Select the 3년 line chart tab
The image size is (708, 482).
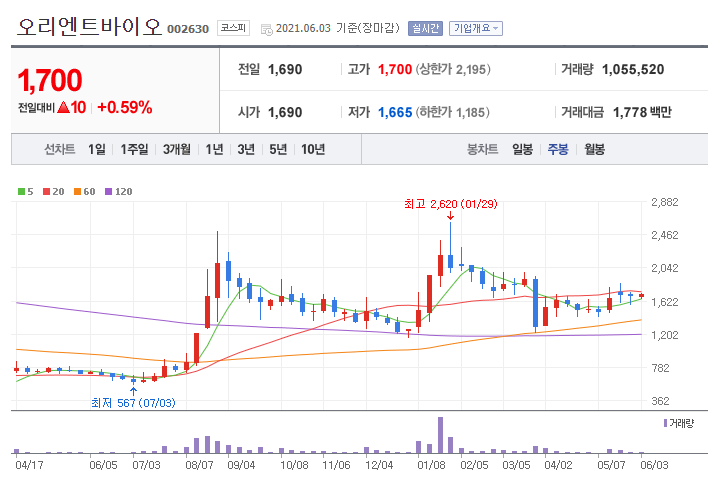[246, 149]
